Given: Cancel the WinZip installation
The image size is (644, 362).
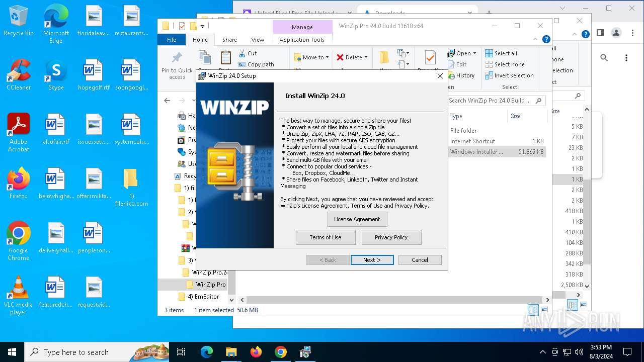Looking at the screenshot, I should (x=420, y=260).
